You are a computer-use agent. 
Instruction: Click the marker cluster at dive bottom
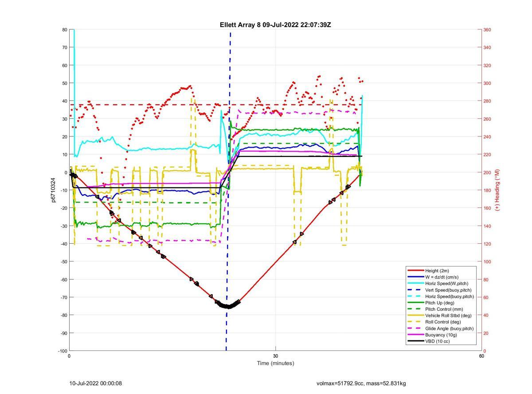[228, 305]
